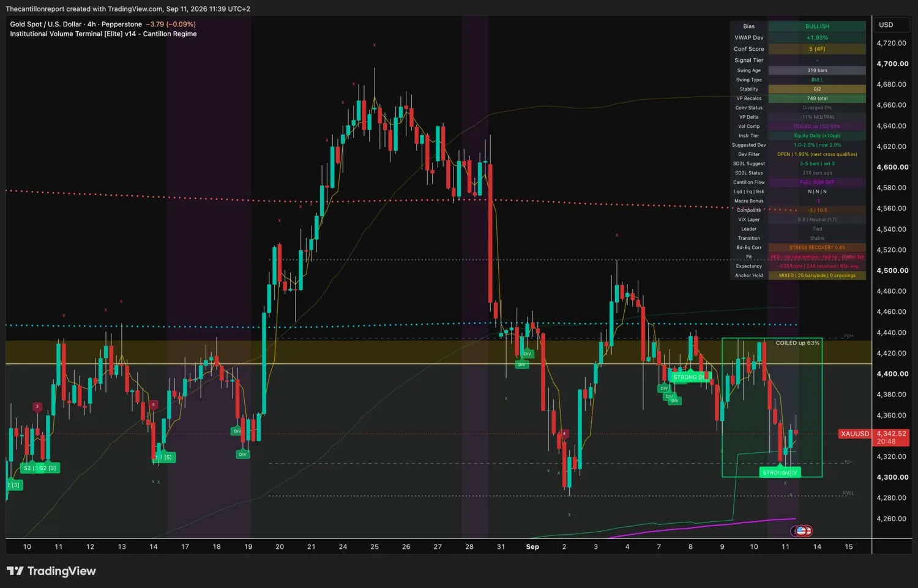This screenshot has width=918, height=588.
Task: Click the 'Sep' month label on the time axis
Action: point(532,547)
